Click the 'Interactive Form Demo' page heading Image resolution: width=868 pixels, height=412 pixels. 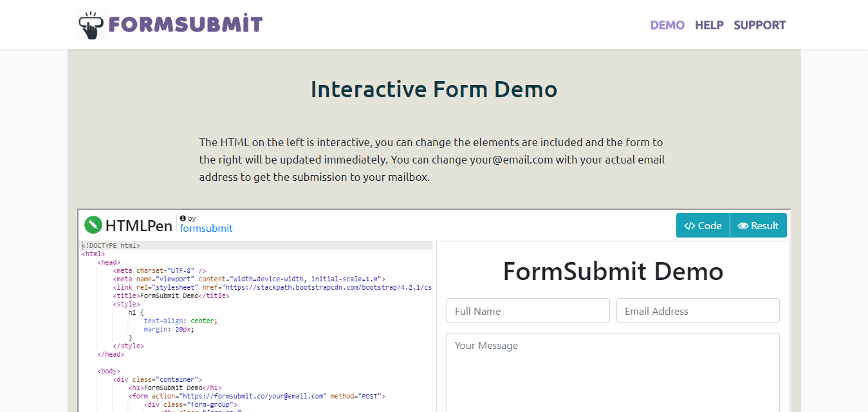[434, 89]
